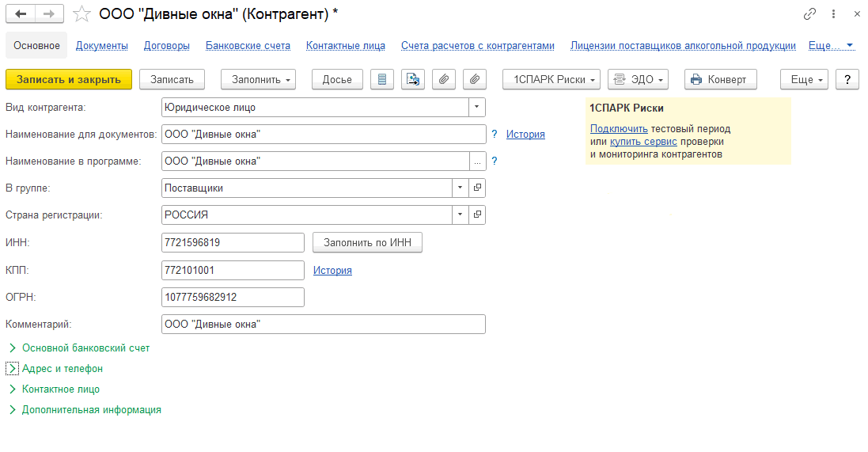
Task: Click the question mark help button in the toolbar
Action: pos(847,79)
